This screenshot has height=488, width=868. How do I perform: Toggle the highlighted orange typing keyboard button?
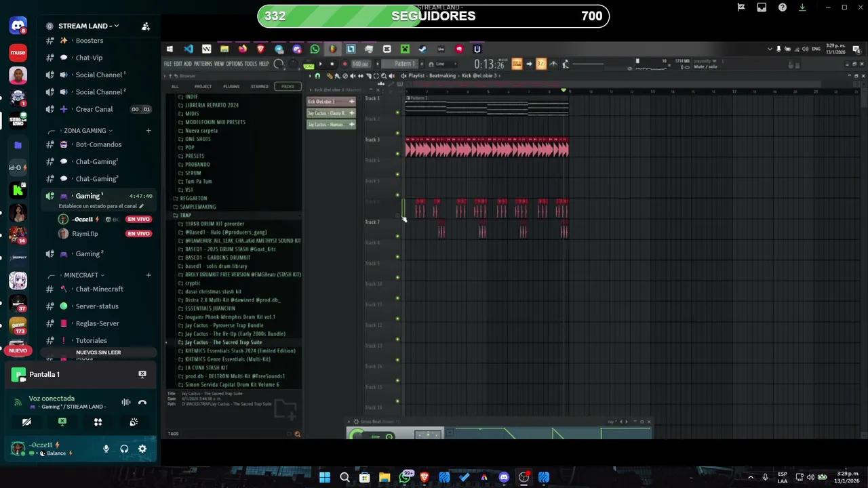click(x=517, y=64)
